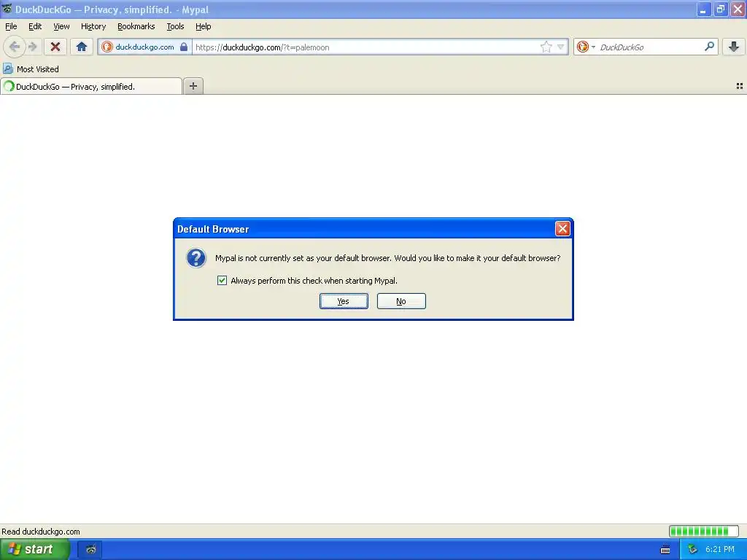Open the Home page button

82,47
